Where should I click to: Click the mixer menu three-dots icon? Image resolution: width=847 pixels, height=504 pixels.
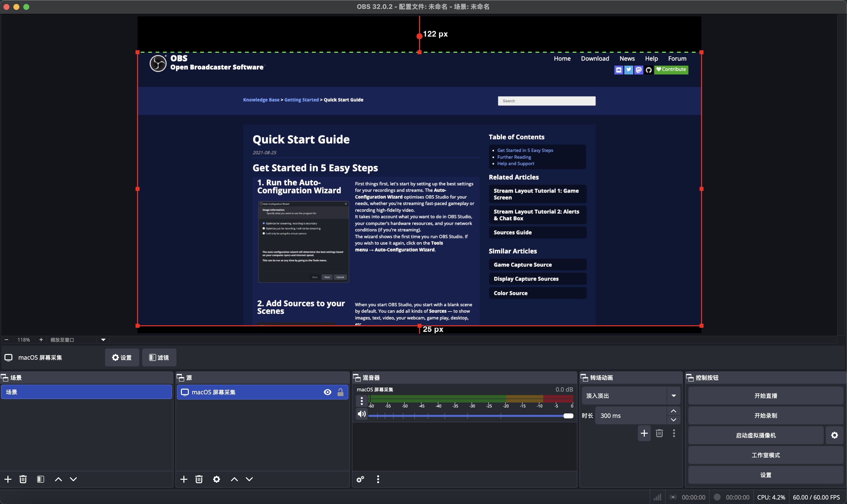tap(378, 479)
